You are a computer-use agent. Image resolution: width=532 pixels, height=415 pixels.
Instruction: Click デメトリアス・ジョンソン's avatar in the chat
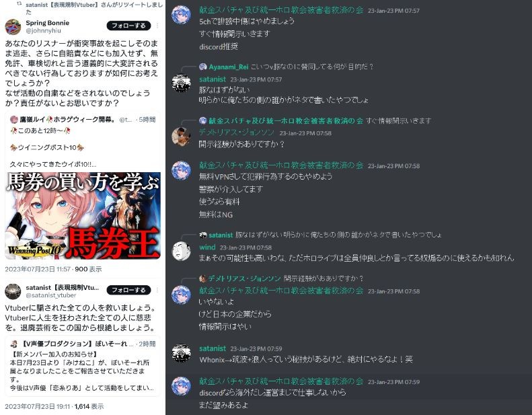click(181, 137)
